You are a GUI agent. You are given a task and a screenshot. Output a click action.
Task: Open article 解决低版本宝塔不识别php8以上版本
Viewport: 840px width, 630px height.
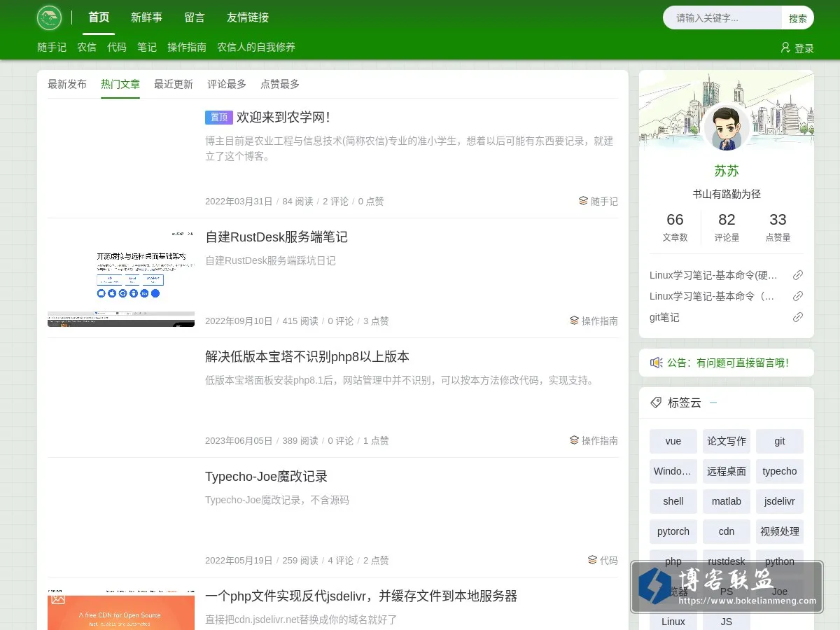pos(307,356)
